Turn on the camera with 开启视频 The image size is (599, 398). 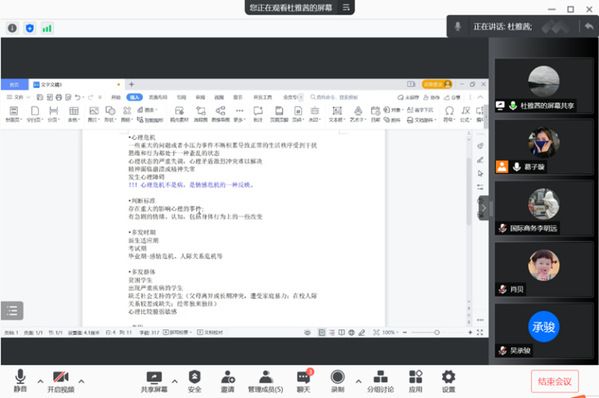point(60,381)
